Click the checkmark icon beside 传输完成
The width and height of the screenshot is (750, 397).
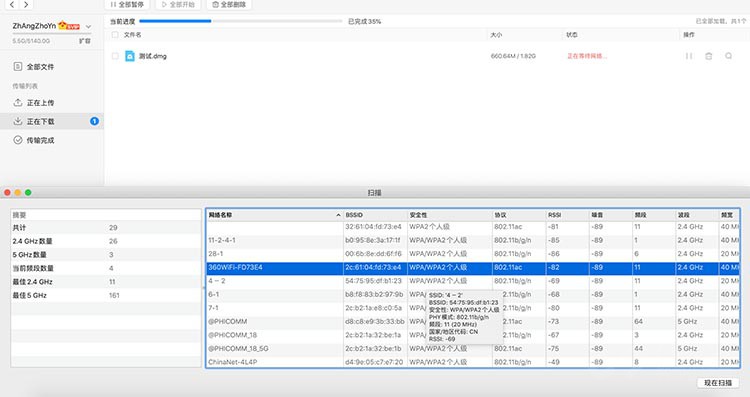tap(18, 140)
